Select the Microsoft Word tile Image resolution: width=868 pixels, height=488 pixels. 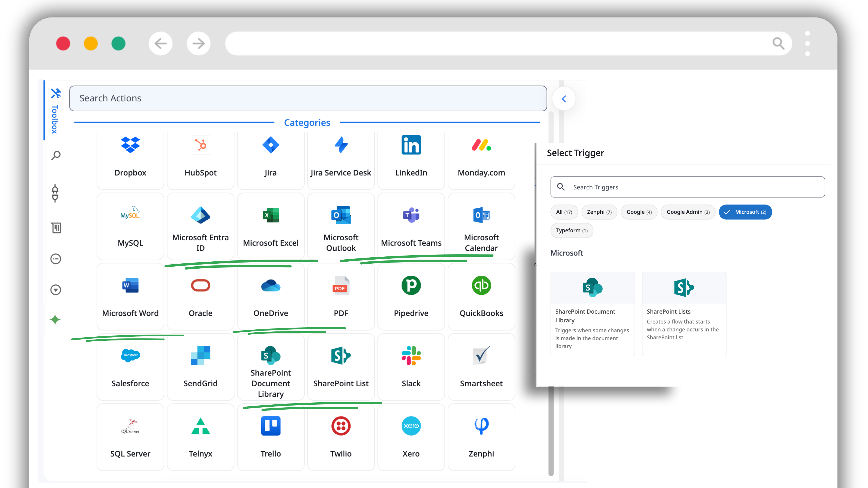click(130, 297)
